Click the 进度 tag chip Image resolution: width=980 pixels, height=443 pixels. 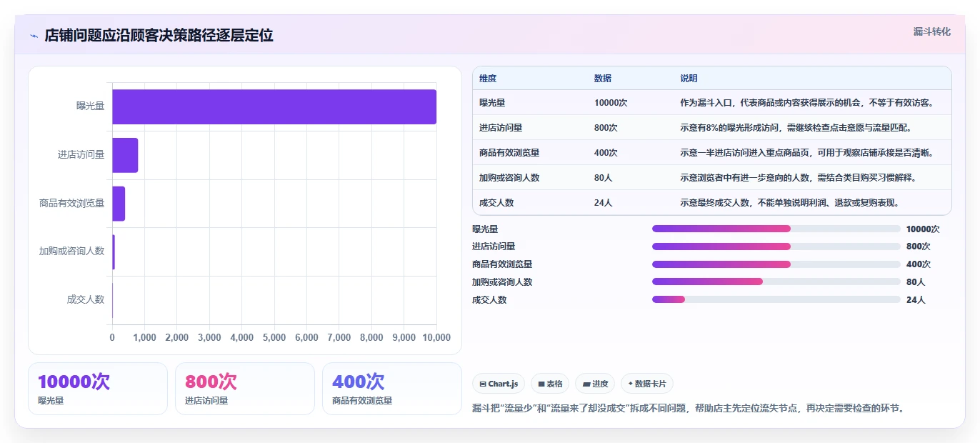595,384
